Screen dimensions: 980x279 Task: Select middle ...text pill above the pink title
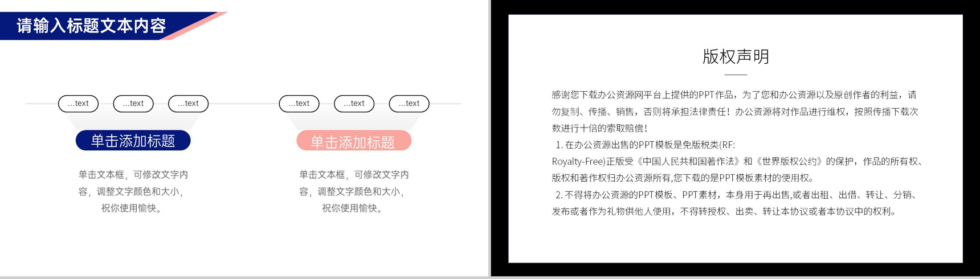point(354,104)
